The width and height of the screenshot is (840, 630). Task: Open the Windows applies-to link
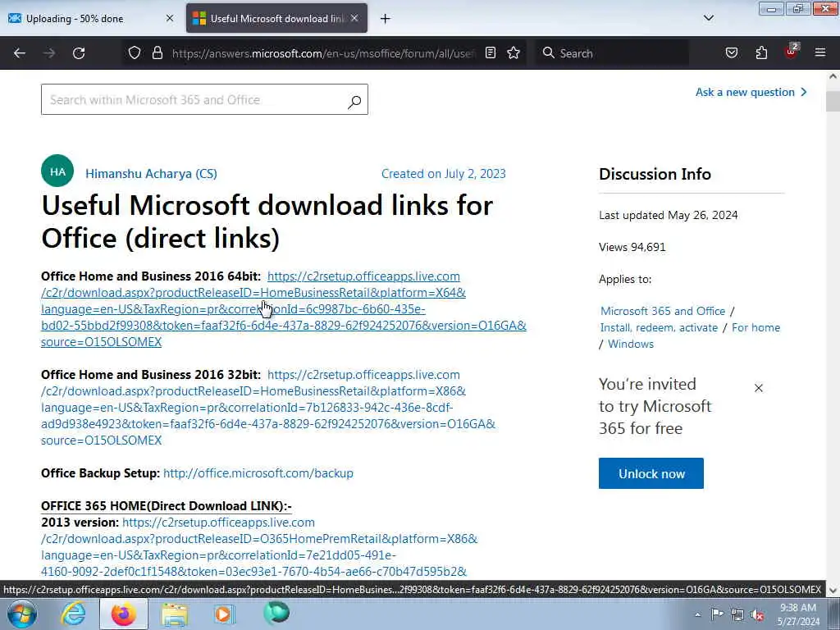point(631,344)
